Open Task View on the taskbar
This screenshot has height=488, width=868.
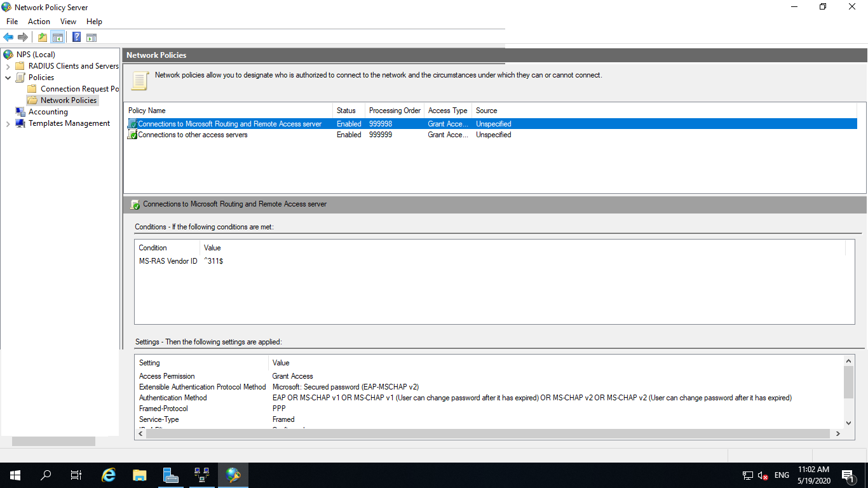[76, 475]
